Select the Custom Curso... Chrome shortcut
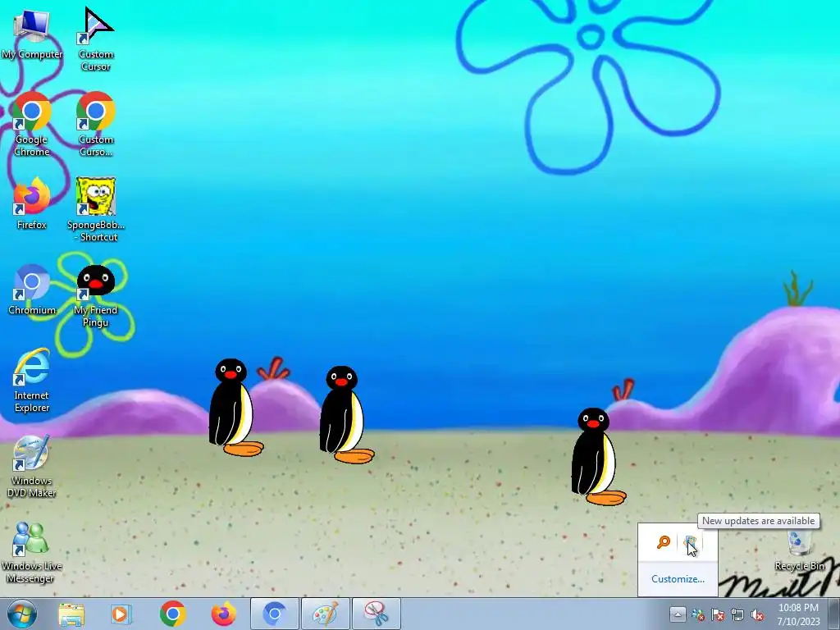 [x=96, y=124]
